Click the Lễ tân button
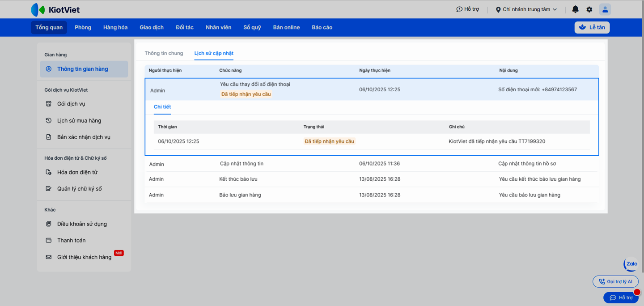Image resolution: width=644 pixels, height=306 pixels. pos(592,27)
